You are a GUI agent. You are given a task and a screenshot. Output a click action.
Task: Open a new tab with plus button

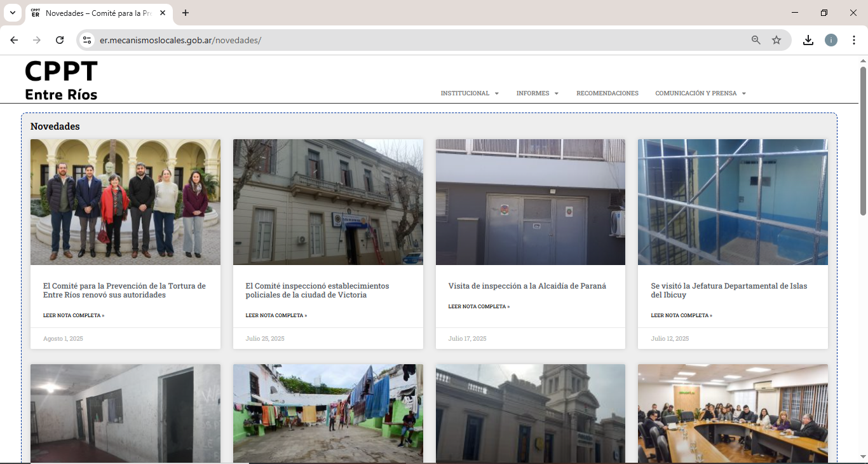point(186,13)
